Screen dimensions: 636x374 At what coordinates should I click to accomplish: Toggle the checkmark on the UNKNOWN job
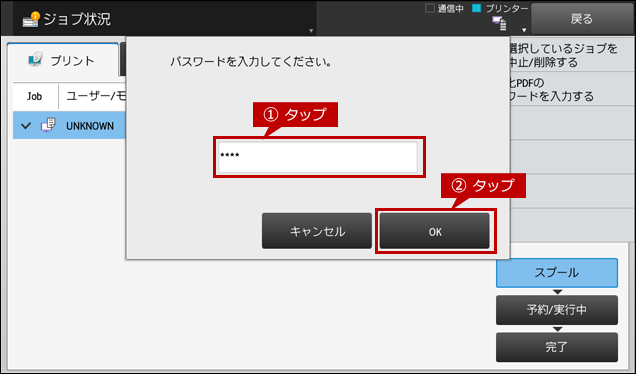tap(26, 126)
